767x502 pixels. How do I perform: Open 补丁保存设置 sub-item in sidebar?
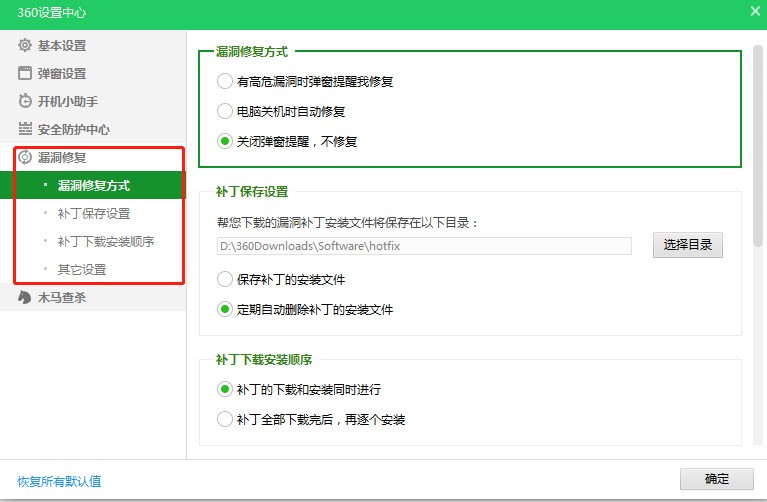point(94,213)
